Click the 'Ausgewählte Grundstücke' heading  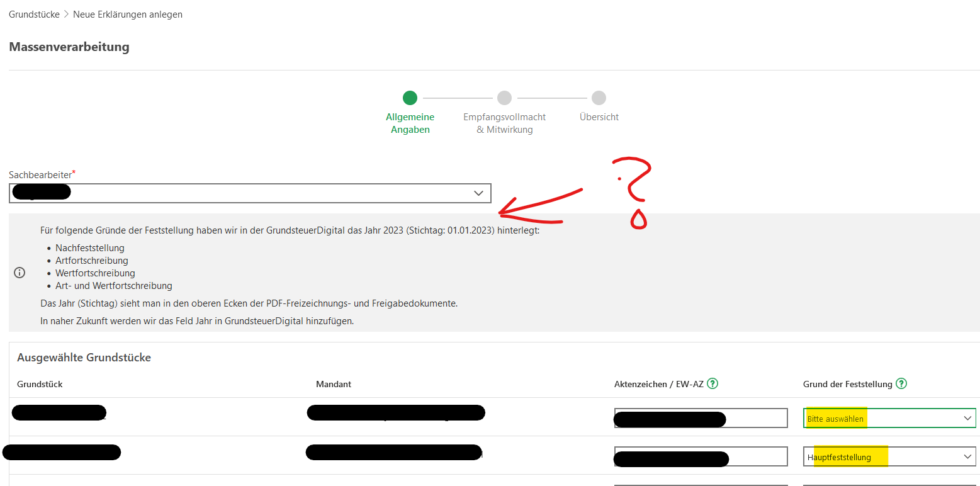tap(84, 358)
